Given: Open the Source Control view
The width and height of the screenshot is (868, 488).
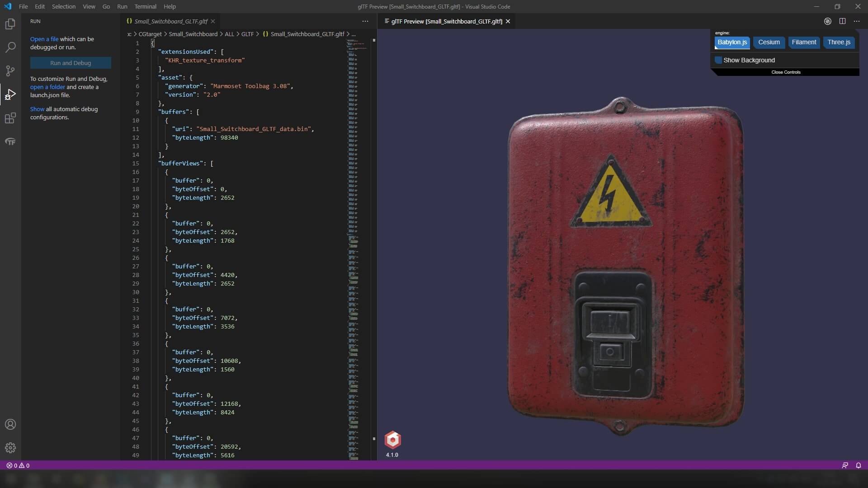Looking at the screenshot, I should click(x=10, y=71).
